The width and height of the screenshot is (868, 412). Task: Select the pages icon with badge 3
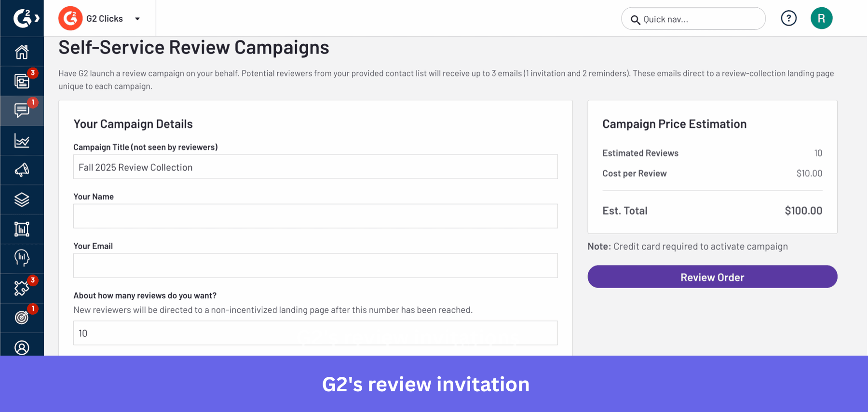22,81
